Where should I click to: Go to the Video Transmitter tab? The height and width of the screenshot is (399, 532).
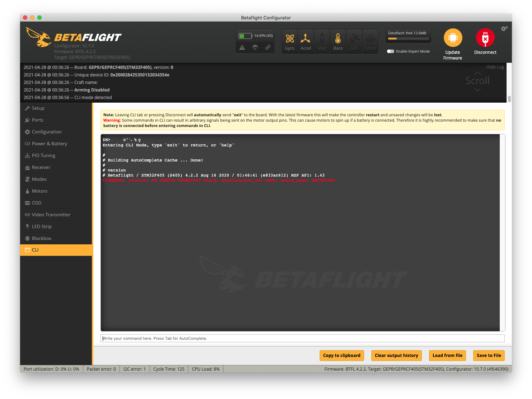[56, 215]
